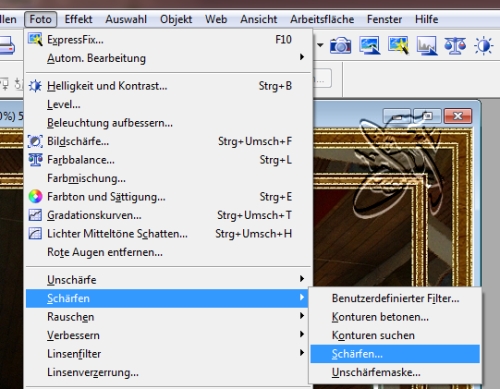Maximize the image document window
Screen dimensions: 500x389
click(428, 116)
